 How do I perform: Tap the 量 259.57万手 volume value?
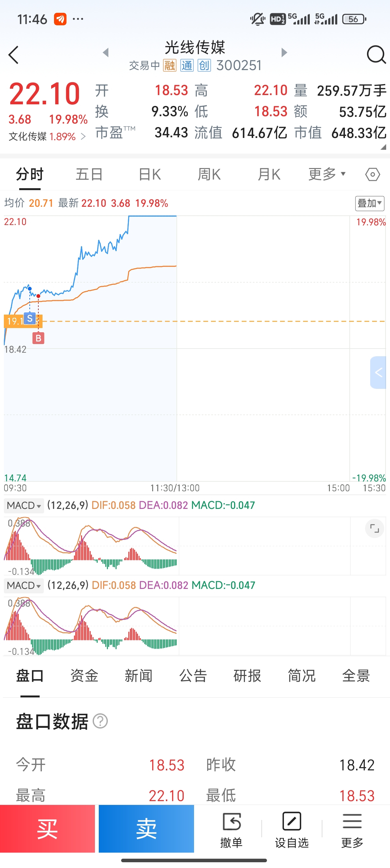(x=352, y=91)
